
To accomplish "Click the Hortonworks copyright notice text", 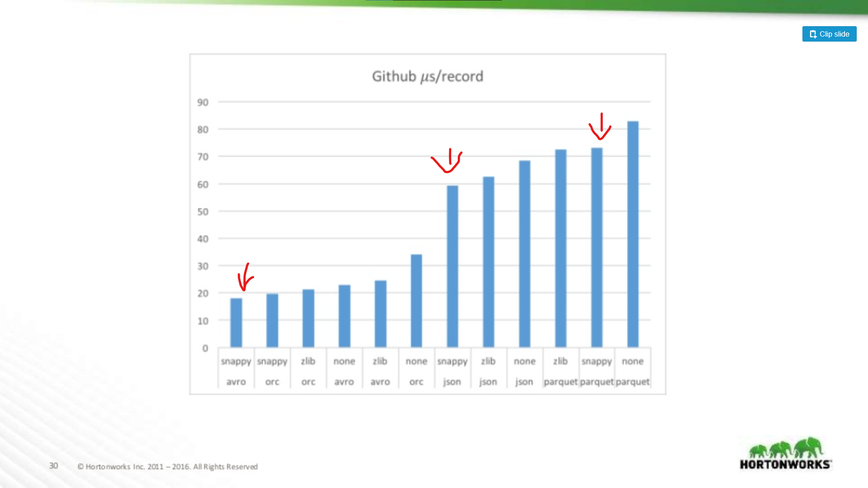I will (168, 466).
